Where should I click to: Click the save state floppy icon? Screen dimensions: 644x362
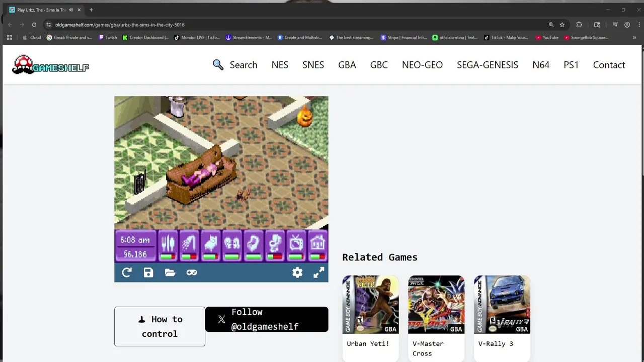click(148, 273)
